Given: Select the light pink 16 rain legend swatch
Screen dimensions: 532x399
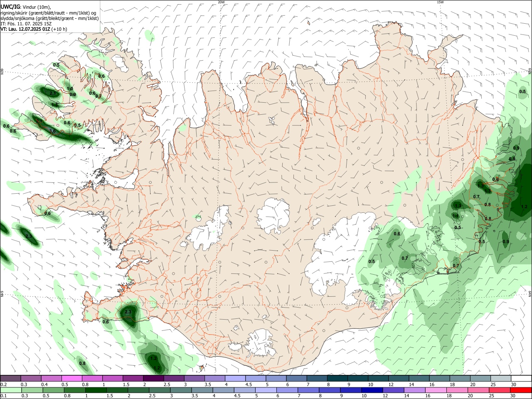Looking at the screenshot, I should [436, 390].
